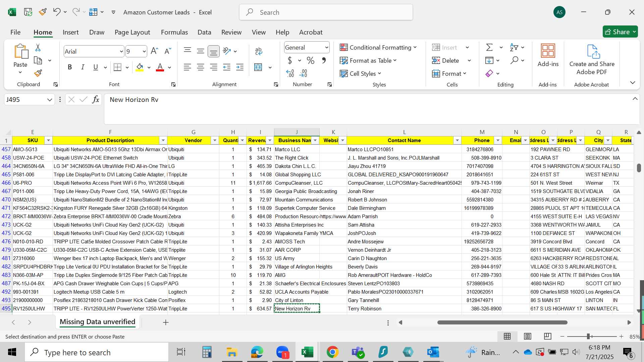Switch to the Insert tab
This screenshot has height=362, width=644.
pos(70,32)
